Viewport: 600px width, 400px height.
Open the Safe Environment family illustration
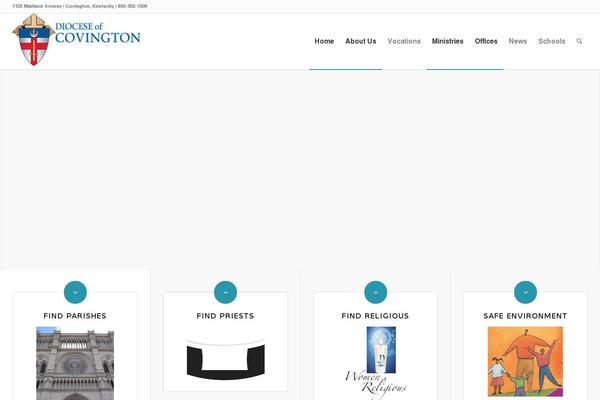point(525,361)
